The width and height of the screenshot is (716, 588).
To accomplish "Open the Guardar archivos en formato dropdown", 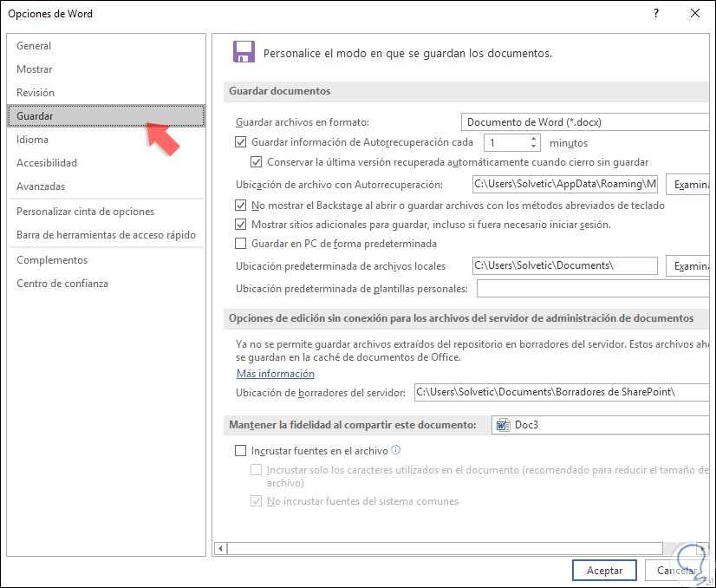I will [x=585, y=122].
